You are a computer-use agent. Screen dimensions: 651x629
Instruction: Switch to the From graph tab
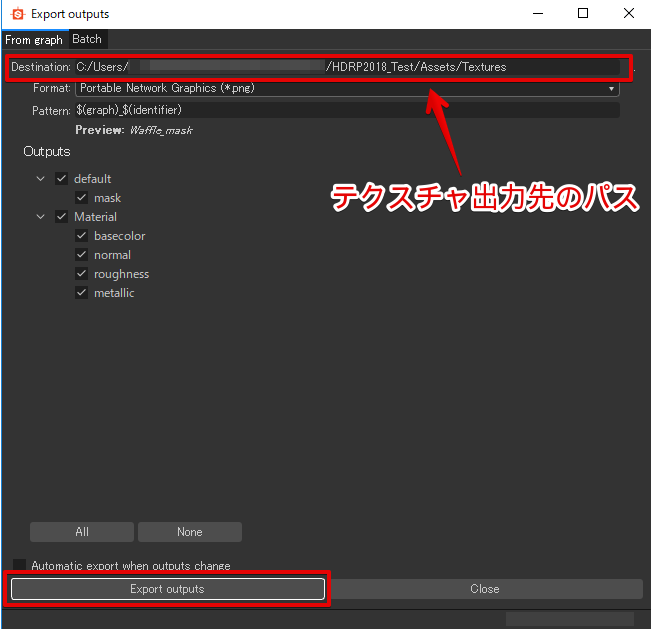[34, 40]
